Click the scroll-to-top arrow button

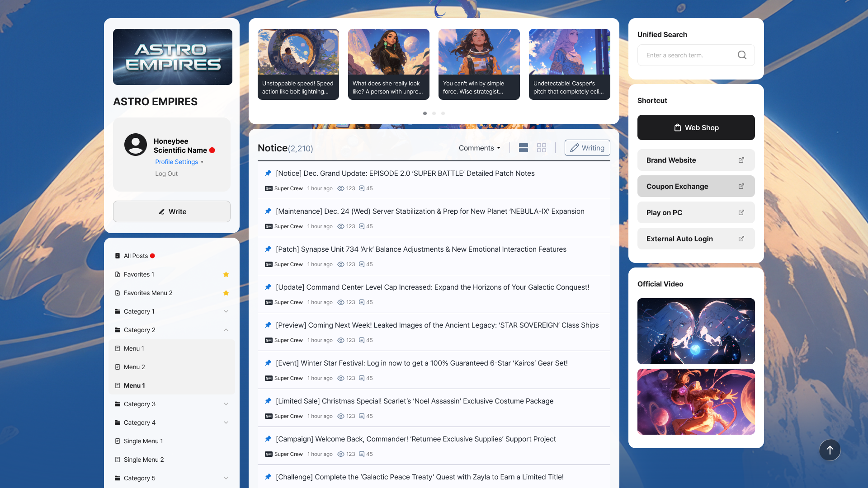click(x=830, y=450)
